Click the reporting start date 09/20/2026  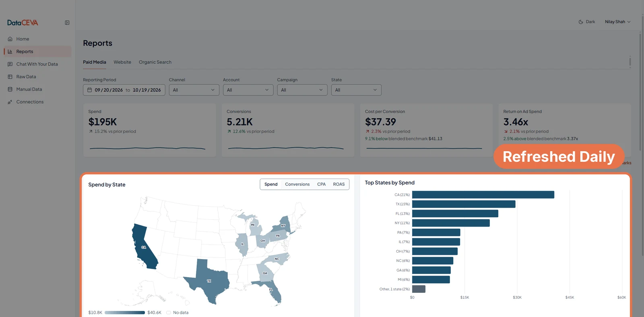[109, 90]
